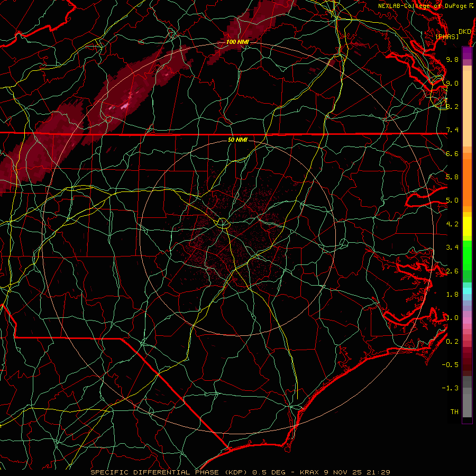Click the 5.0 scale value
The height and width of the screenshot is (476, 476).
(x=452, y=200)
